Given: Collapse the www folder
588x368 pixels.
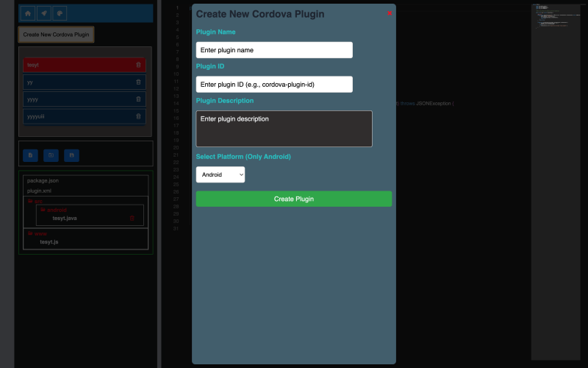Looking at the screenshot, I should 37,233.
